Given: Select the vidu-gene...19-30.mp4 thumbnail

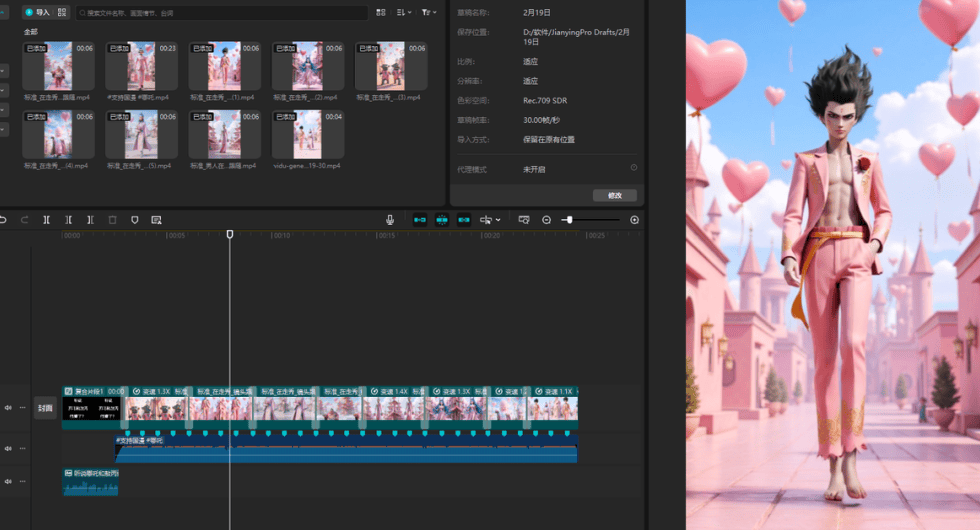Looking at the screenshot, I should [307, 135].
